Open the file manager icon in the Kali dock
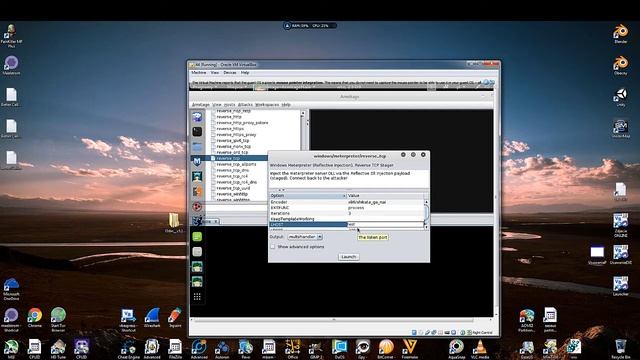Image resolution: width=640 pixels, height=360 pixels. [x=197, y=147]
